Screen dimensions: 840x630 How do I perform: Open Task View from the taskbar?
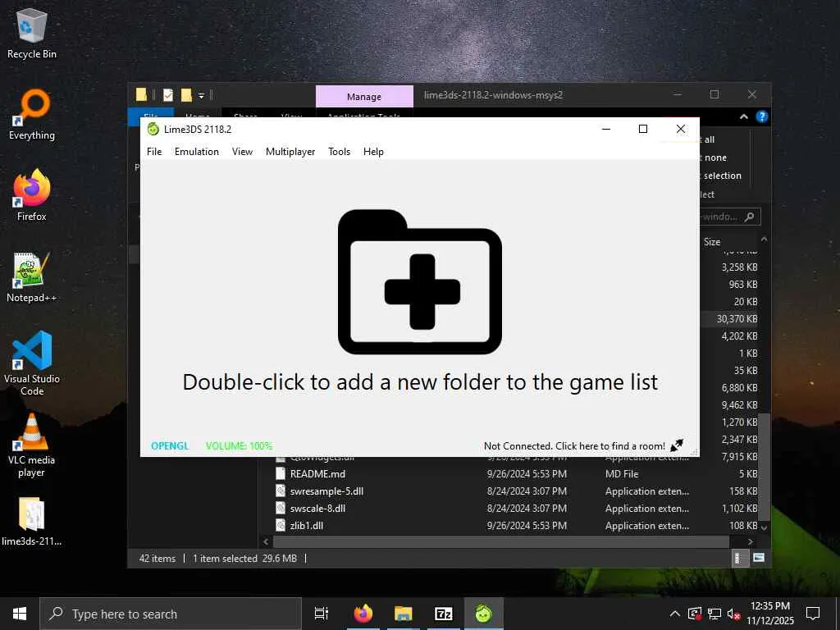coord(322,614)
